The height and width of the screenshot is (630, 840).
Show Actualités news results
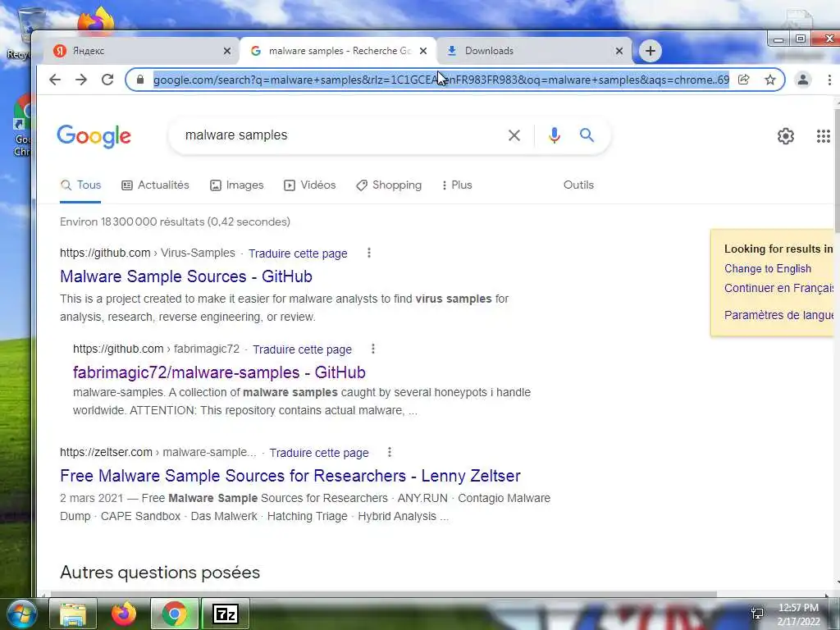tap(155, 185)
